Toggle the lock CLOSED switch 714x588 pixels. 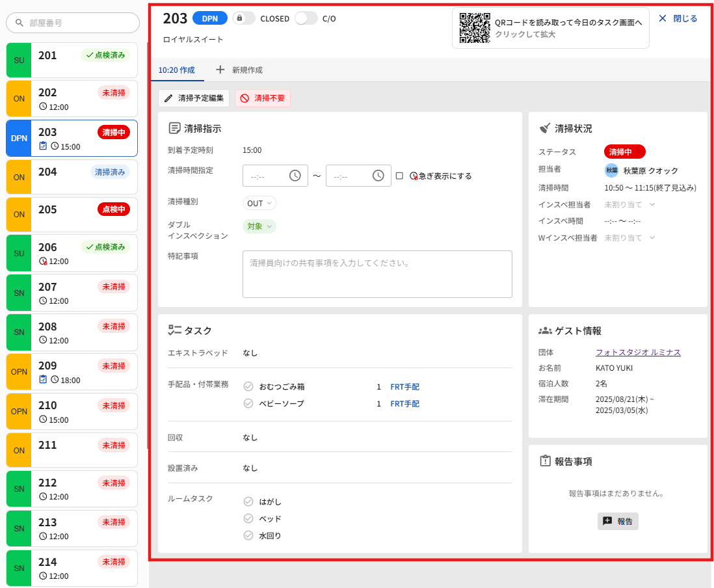pos(244,18)
